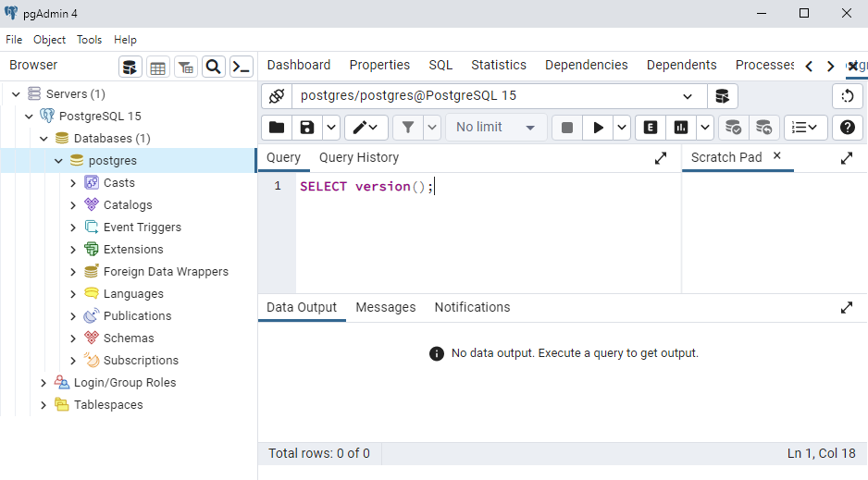This screenshot has height=480, width=868.
Task: Open the Tools menu
Action: (x=89, y=40)
